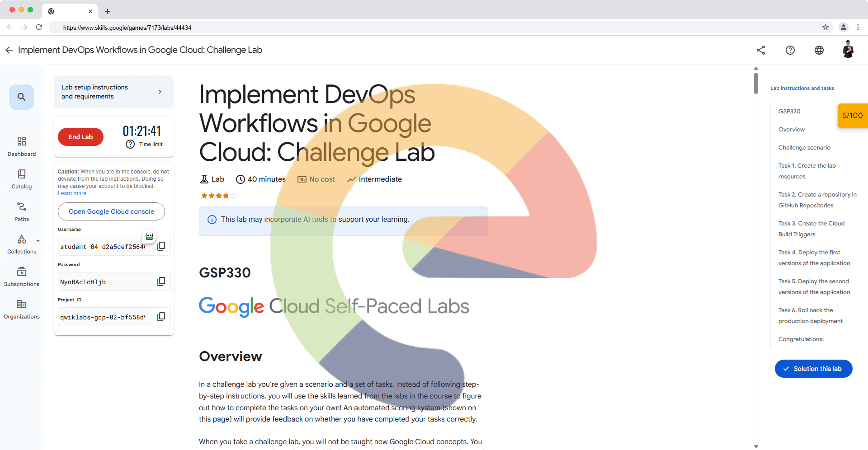The image size is (868, 450).
Task: Jump to Task 5 Deploy second versions
Action: [814, 286]
